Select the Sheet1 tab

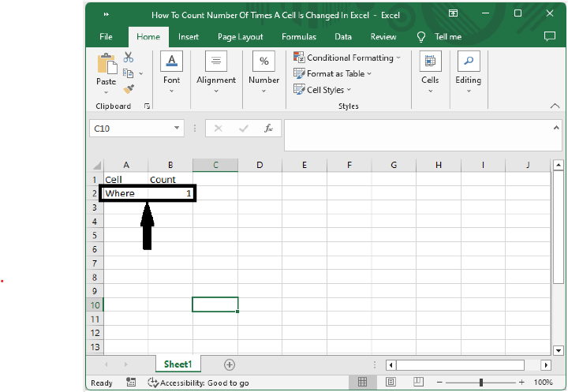click(x=177, y=364)
